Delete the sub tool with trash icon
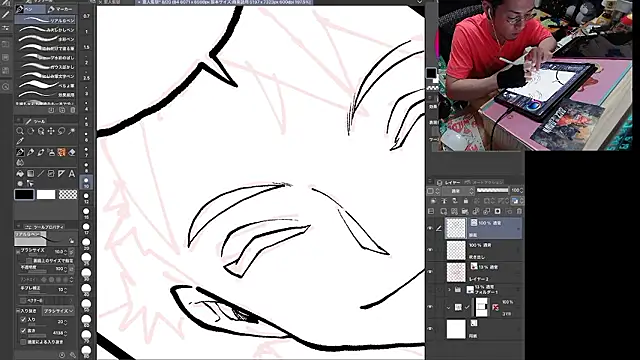Screen dimensions: 640x360 tap(73, 110)
